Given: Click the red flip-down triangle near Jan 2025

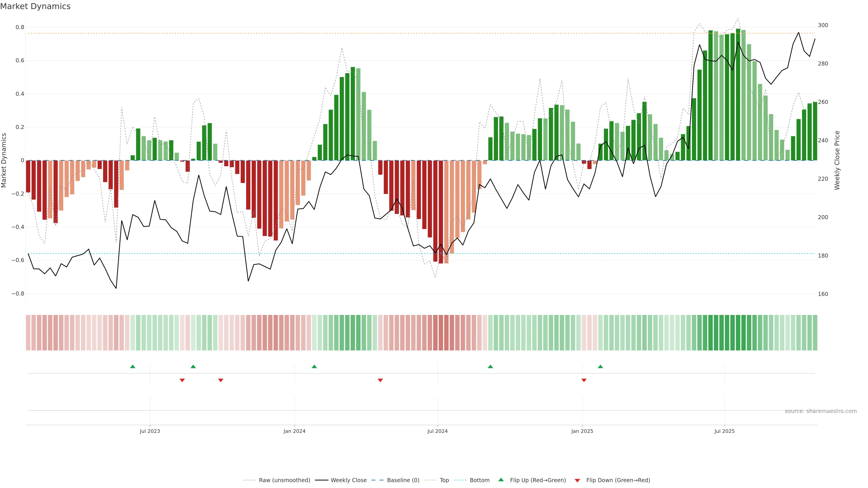Looking at the screenshot, I should pyautogui.click(x=584, y=380).
